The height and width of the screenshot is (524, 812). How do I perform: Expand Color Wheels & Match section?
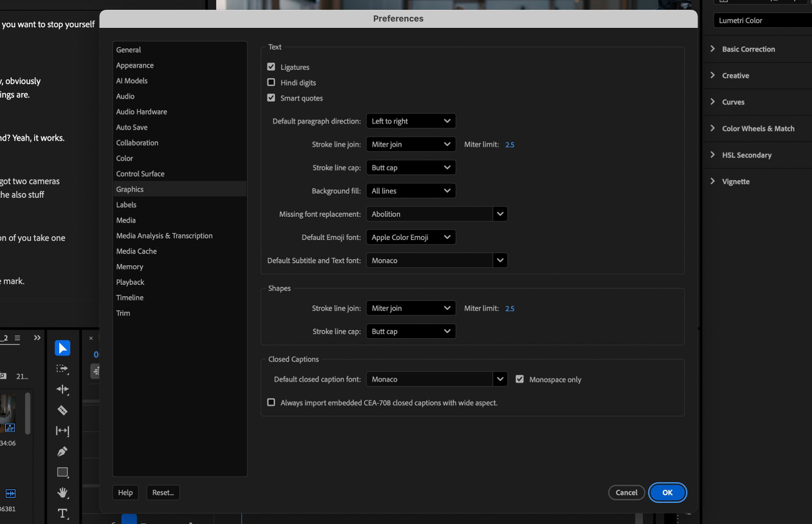(x=713, y=128)
